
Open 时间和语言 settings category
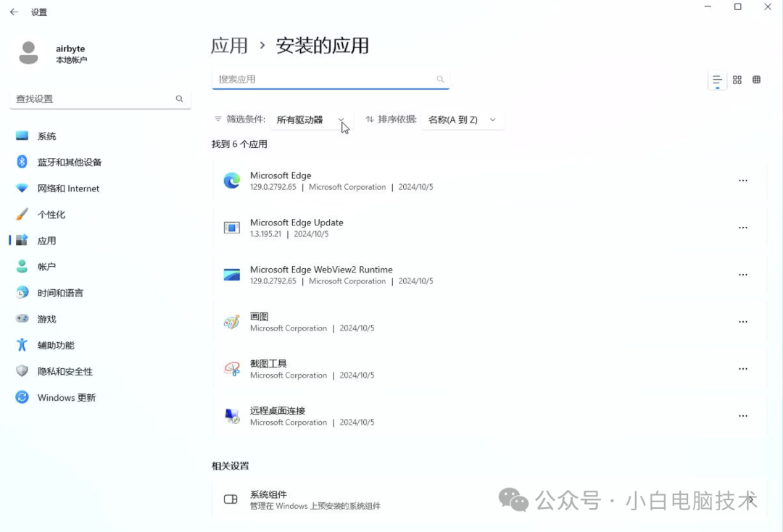pos(100,293)
